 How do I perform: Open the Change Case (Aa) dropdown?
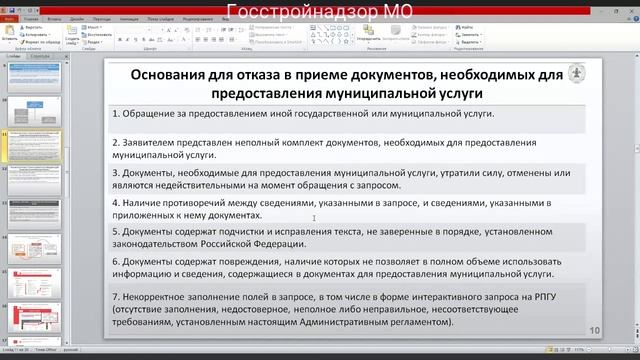tap(171, 40)
